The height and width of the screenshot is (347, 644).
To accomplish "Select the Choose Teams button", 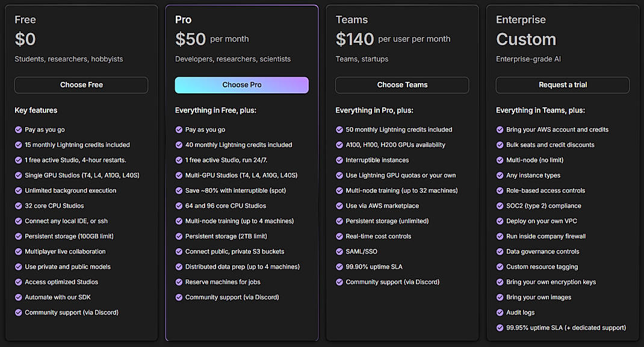I will (402, 85).
